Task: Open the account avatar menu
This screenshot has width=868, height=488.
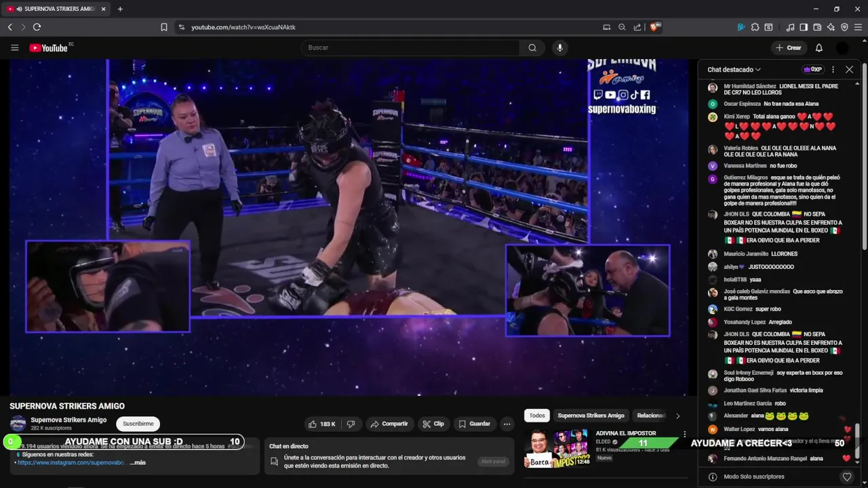Action: click(x=842, y=47)
